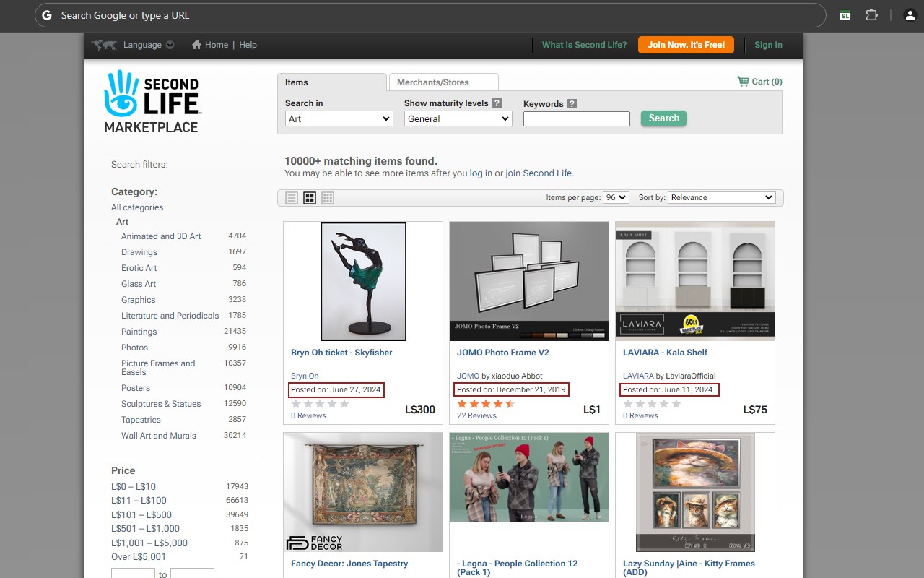Click the Keywords search field
Screen dimensions: 924x578
tap(577, 118)
